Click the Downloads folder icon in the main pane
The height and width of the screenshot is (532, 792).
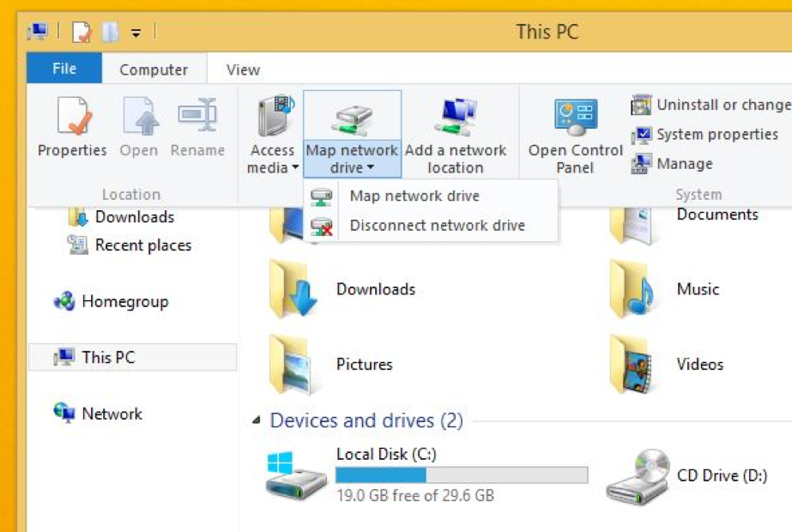click(293, 289)
